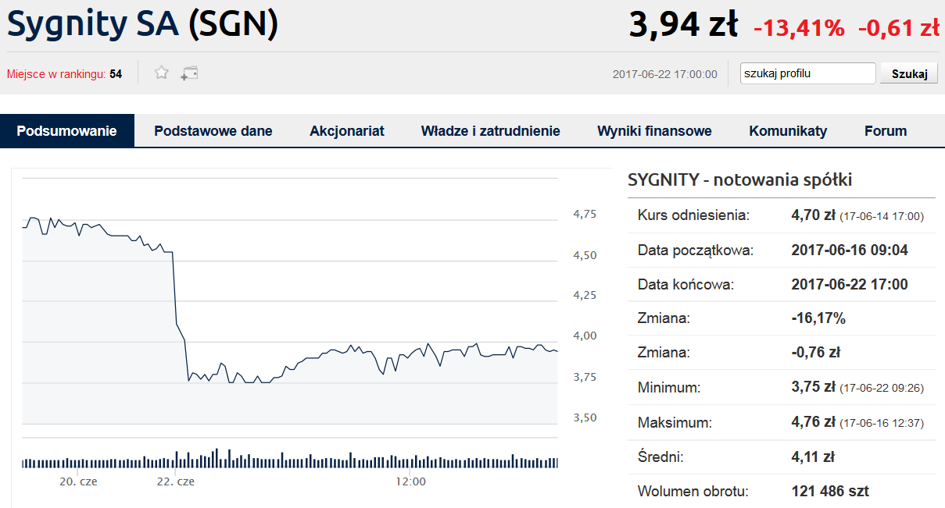
Task: Add stock to portfolio wallet icon
Action: click(189, 74)
